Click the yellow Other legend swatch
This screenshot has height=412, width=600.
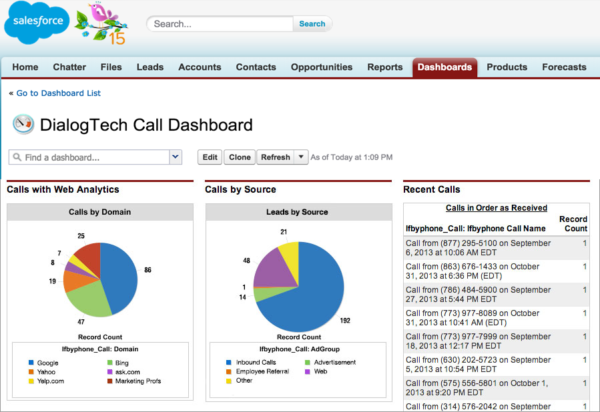(x=229, y=381)
